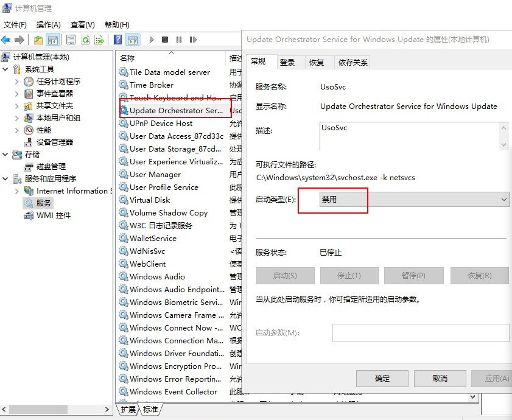Screen dimensions: 512x420
Task: Switch to the 登录 tab
Action: point(287,62)
